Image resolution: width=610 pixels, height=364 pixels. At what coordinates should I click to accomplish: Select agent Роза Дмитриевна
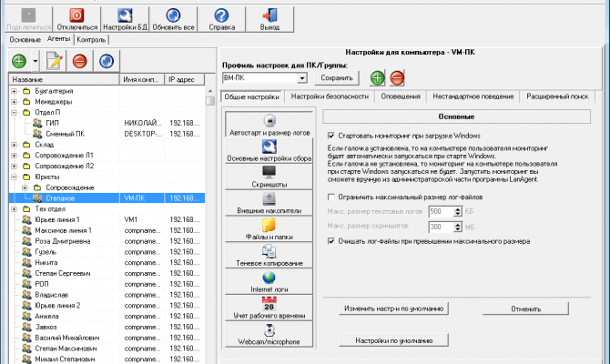[x=62, y=241]
